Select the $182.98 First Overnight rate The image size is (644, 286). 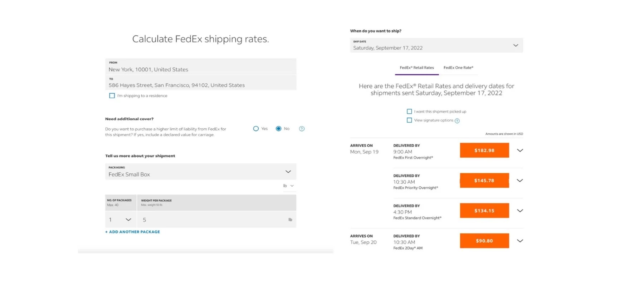tap(484, 150)
